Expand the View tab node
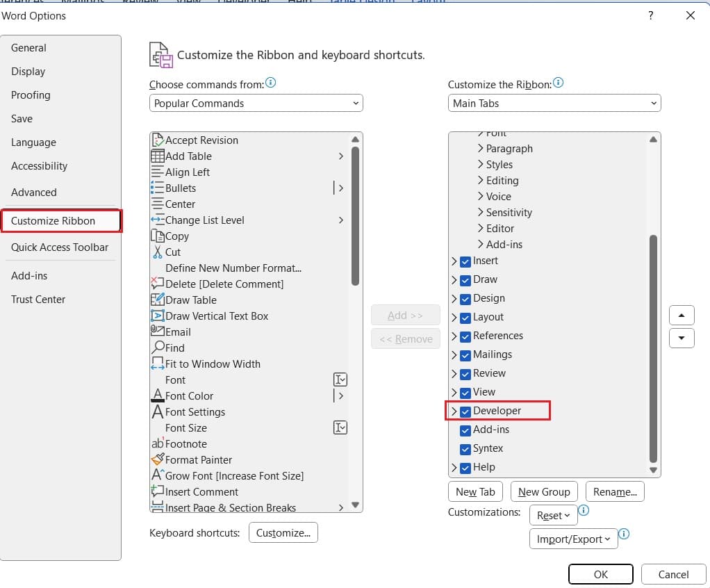Screen dimensions: 710x588 [x=454, y=393]
